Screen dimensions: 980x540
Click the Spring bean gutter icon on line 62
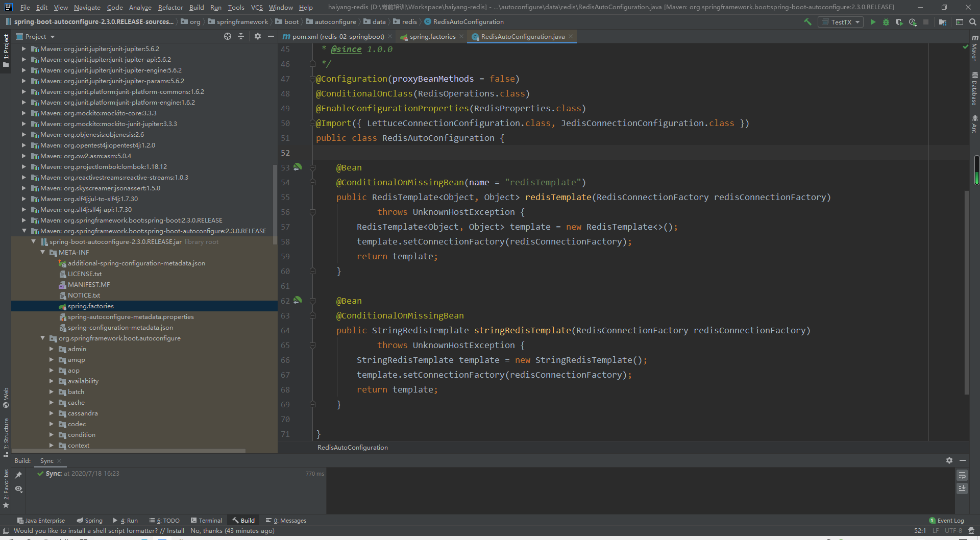[298, 300]
